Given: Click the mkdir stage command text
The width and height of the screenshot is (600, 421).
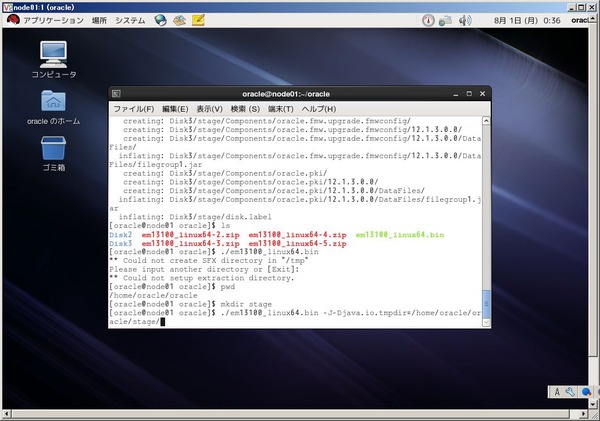Looking at the screenshot, I should (x=246, y=304).
